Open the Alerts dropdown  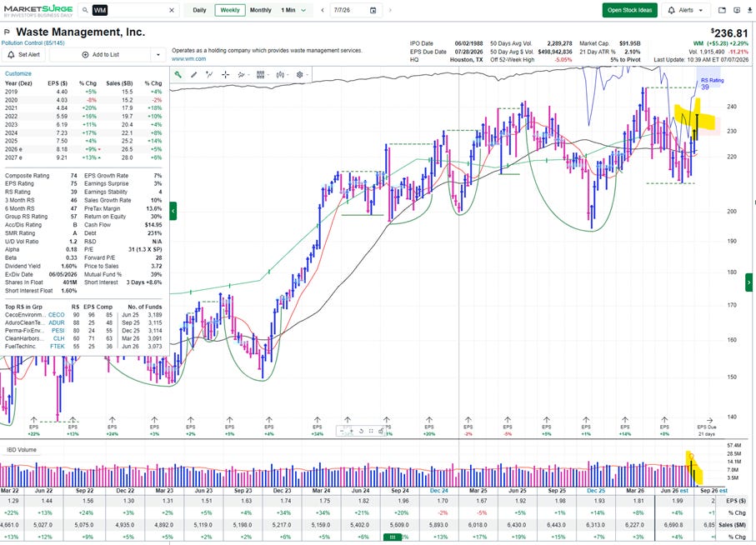coord(685,10)
